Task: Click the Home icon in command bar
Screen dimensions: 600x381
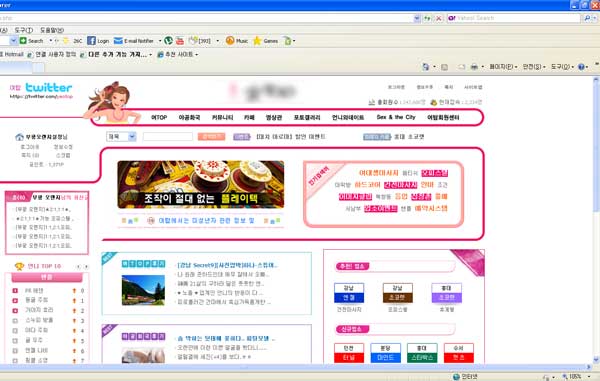Action: (426, 67)
